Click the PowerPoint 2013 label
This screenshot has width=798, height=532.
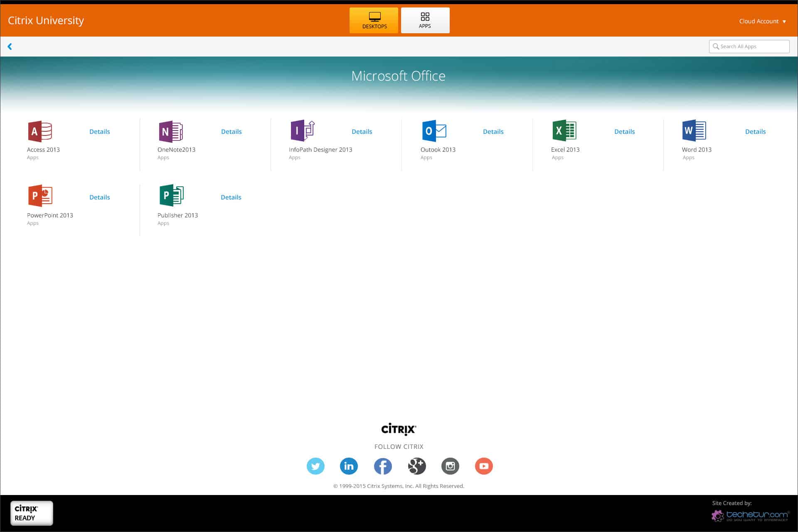(50, 215)
